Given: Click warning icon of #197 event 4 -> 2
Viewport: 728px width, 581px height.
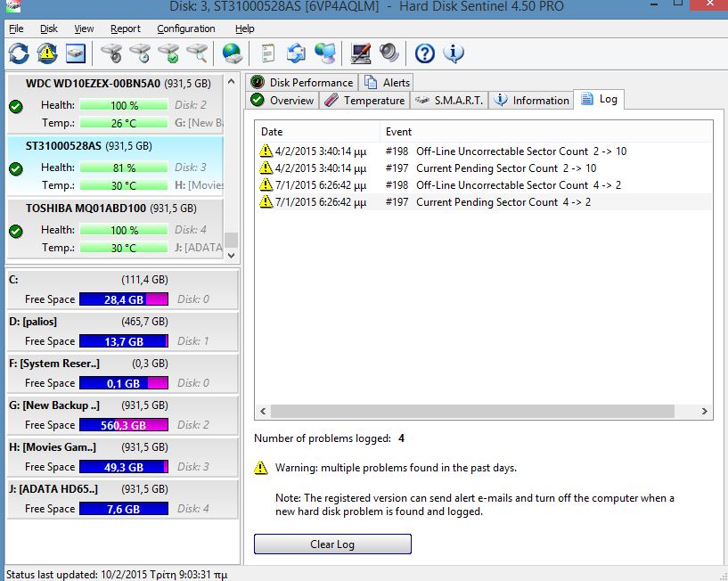Looking at the screenshot, I should [266, 201].
